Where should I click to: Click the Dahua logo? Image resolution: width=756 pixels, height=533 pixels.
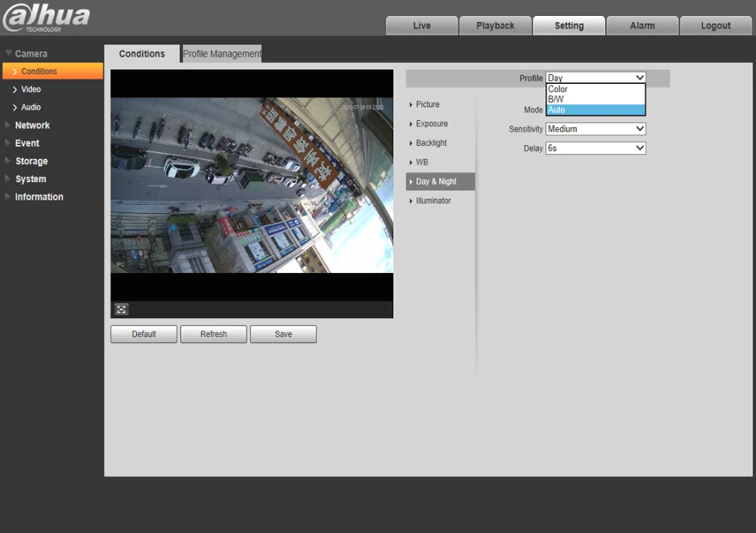pyautogui.click(x=46, y=18)
